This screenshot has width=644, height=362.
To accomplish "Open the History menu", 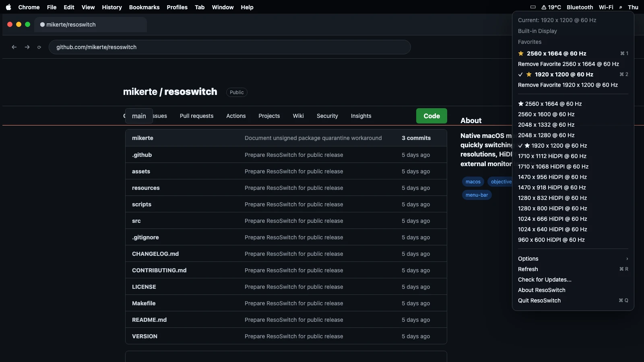I will (x=112, y=7).
